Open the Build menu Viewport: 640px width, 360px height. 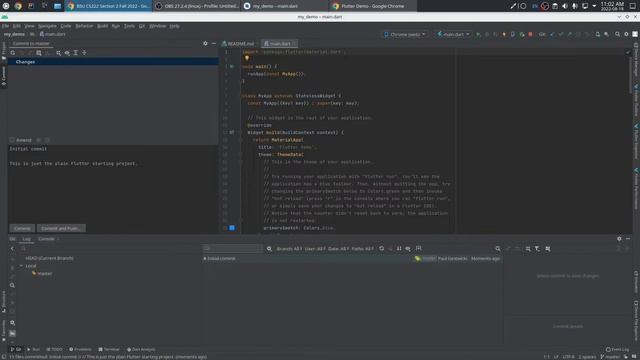tap(102, 26)
